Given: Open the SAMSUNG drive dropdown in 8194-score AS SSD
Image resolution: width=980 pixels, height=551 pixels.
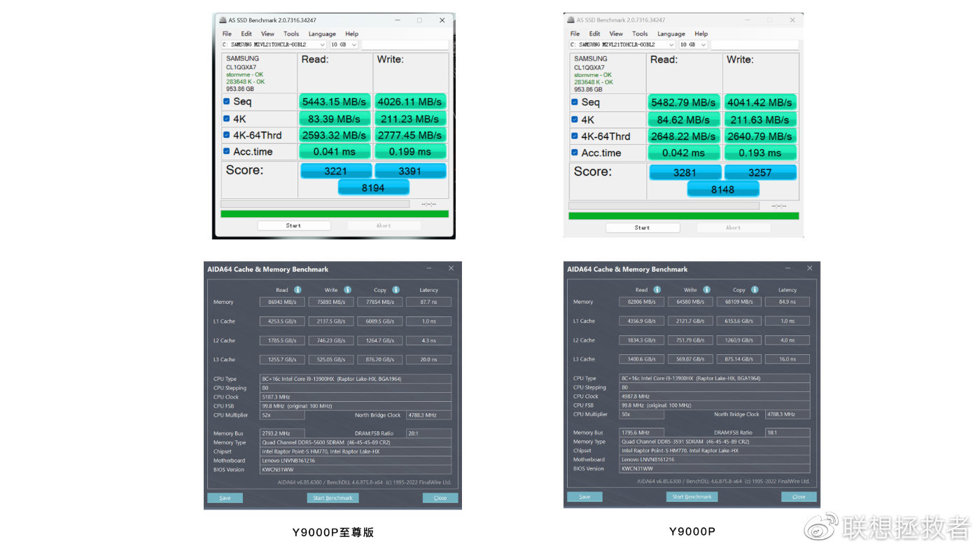Looking at the screenshot, I should pyautogui.click(x=274, y=44).
